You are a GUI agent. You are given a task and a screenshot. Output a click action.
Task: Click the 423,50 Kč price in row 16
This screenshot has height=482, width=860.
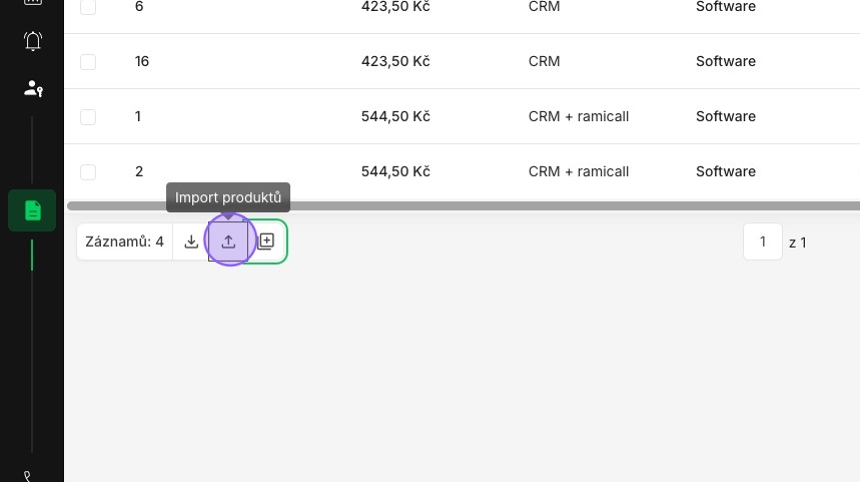tap(395, 61)
